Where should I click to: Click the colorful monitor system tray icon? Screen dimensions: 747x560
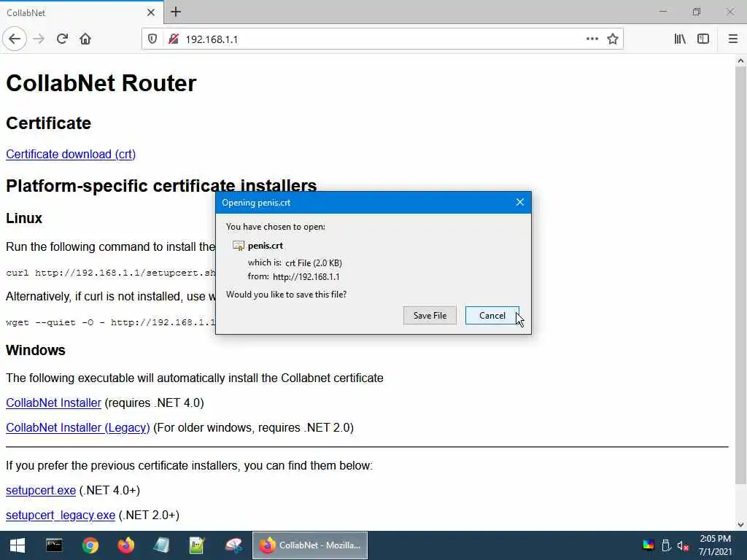pos(649,545)
